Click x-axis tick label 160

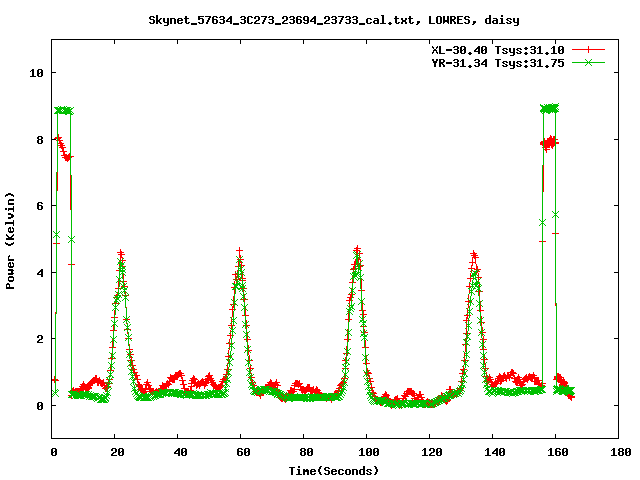(x=558, y=452)
